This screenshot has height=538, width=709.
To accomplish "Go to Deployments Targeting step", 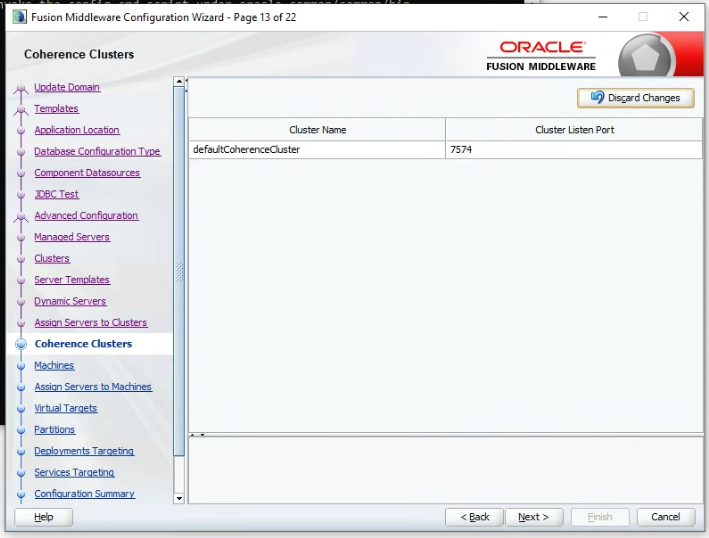I will (84, 451).
